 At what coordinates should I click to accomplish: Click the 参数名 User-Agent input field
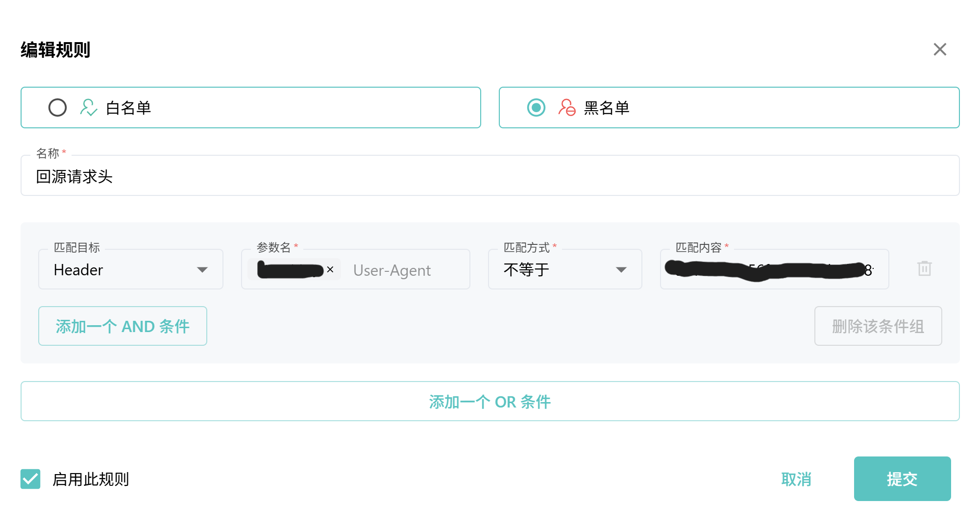(402, 270)
